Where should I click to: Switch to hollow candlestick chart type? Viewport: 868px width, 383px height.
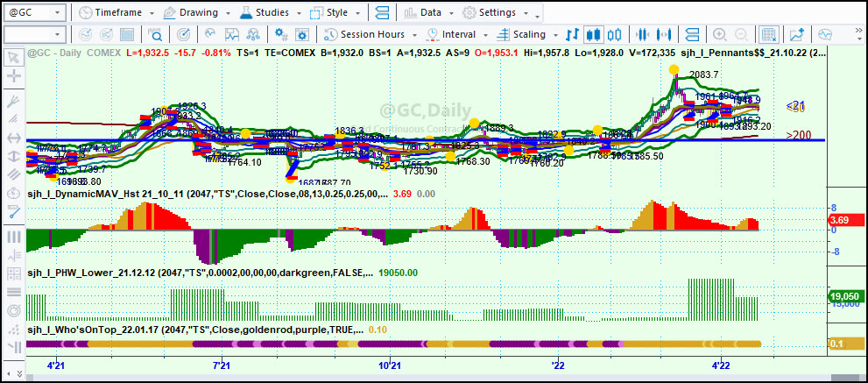(x=614, y=34)
